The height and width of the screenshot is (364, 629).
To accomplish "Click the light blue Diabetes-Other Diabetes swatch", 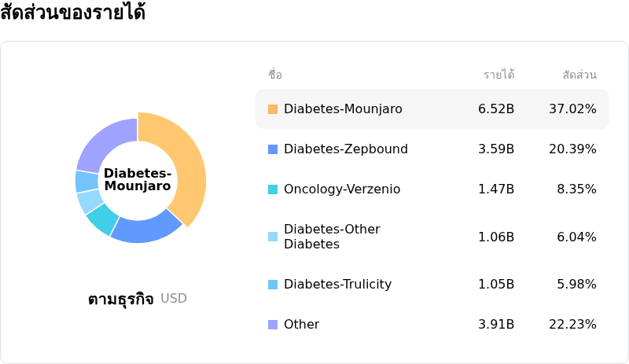I will click(x=273, y=237).
